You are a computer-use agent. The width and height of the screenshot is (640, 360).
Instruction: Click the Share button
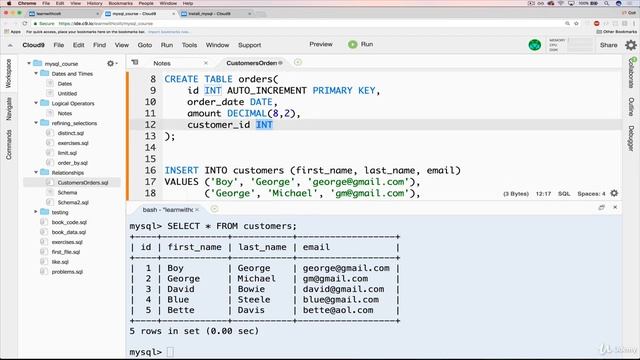609,45
